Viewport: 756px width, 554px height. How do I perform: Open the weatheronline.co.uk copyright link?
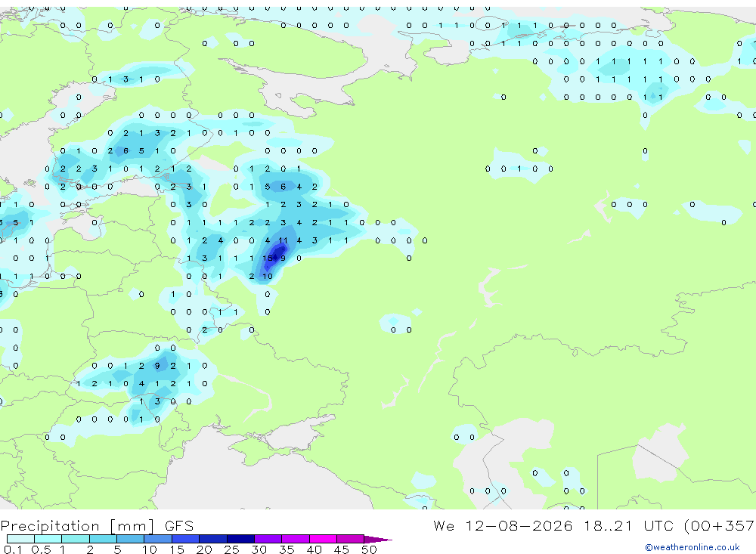click(692, 547)
